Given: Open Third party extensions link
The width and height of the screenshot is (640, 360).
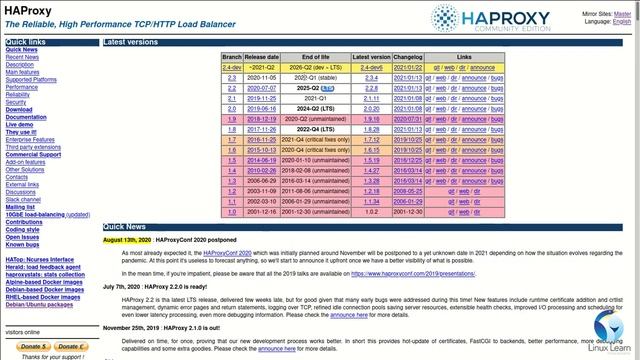Looking at the screenshot, I should [x=33, y=147].
